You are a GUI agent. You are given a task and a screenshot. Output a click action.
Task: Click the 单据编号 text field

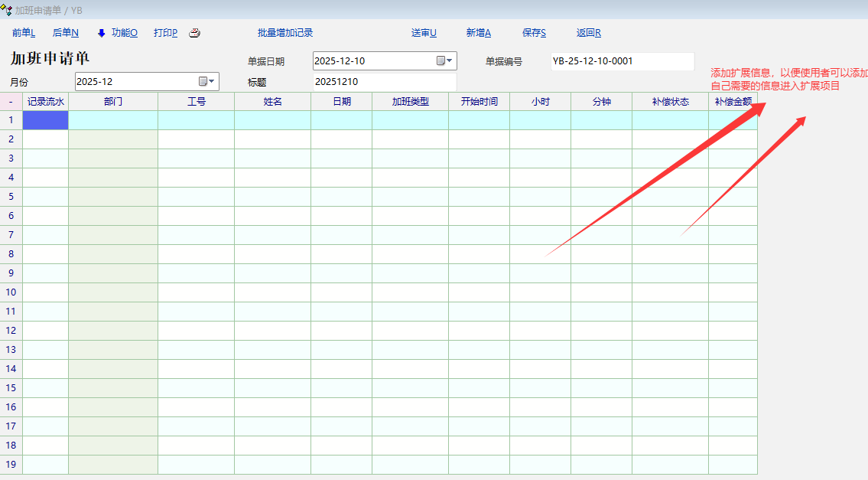point(622,61)
